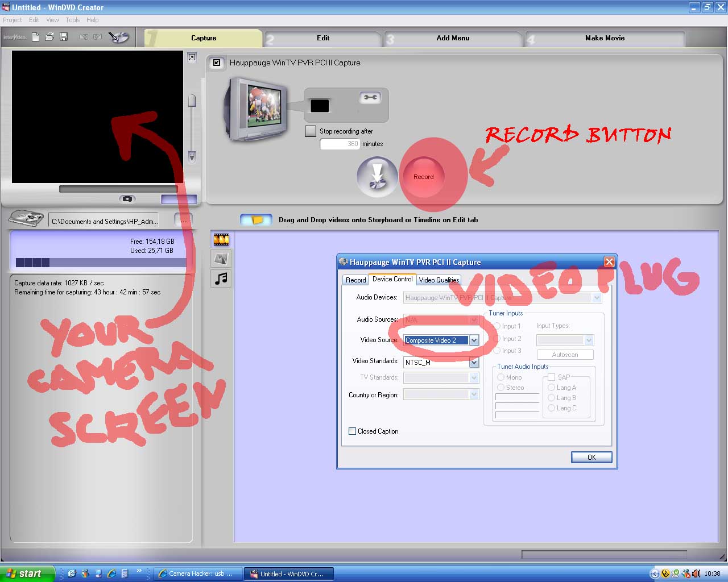Screen dimensions: 728x582
Task: Open the disc wizard wand icon
Action: 119,38
